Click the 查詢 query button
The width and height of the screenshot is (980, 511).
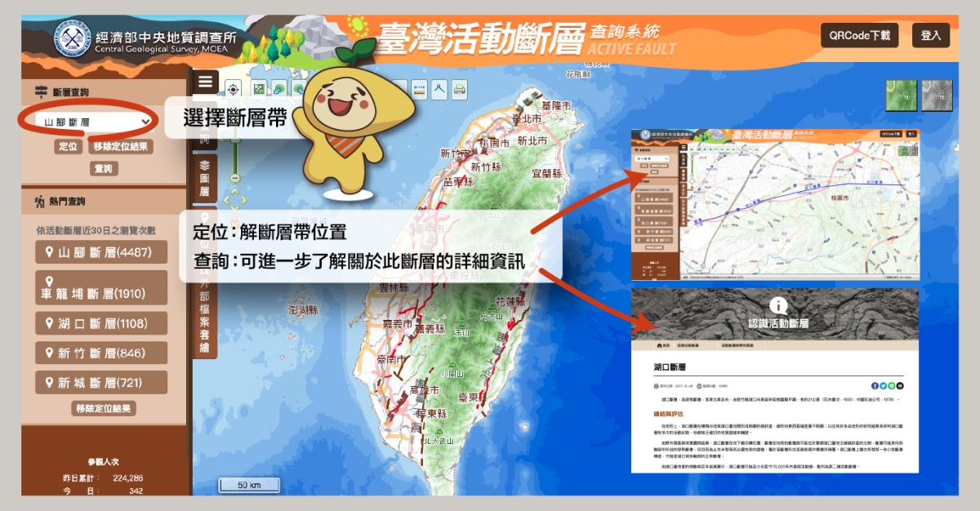104,169
